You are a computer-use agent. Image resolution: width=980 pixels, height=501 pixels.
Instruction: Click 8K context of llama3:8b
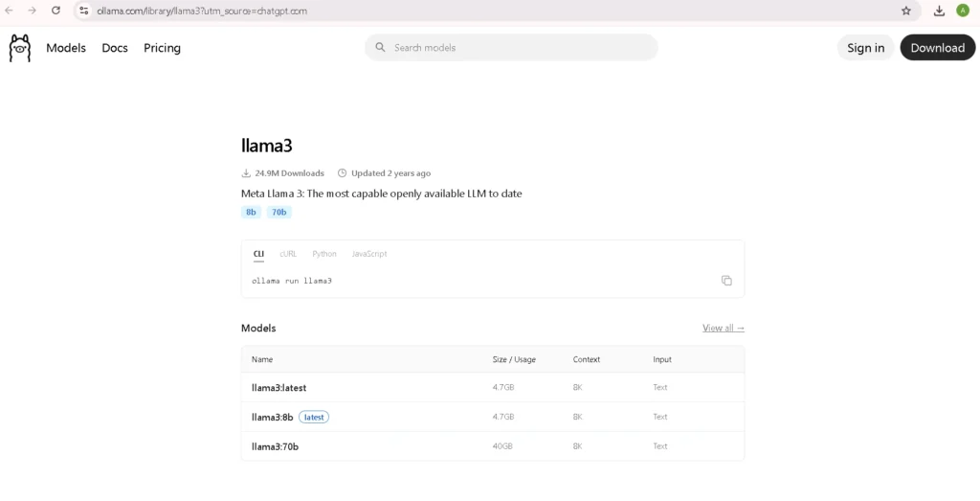pos(577,417)
